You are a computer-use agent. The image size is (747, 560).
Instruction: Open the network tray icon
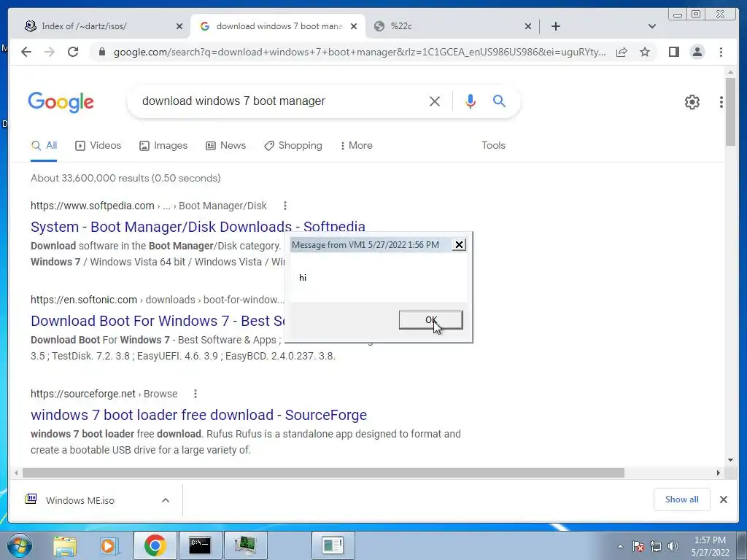point(656,546)
